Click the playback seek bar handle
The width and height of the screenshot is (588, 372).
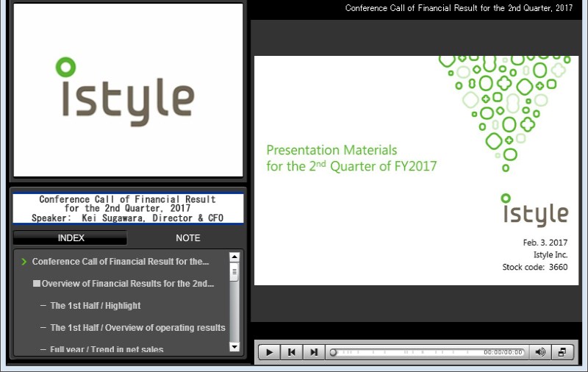click(333, 352)
